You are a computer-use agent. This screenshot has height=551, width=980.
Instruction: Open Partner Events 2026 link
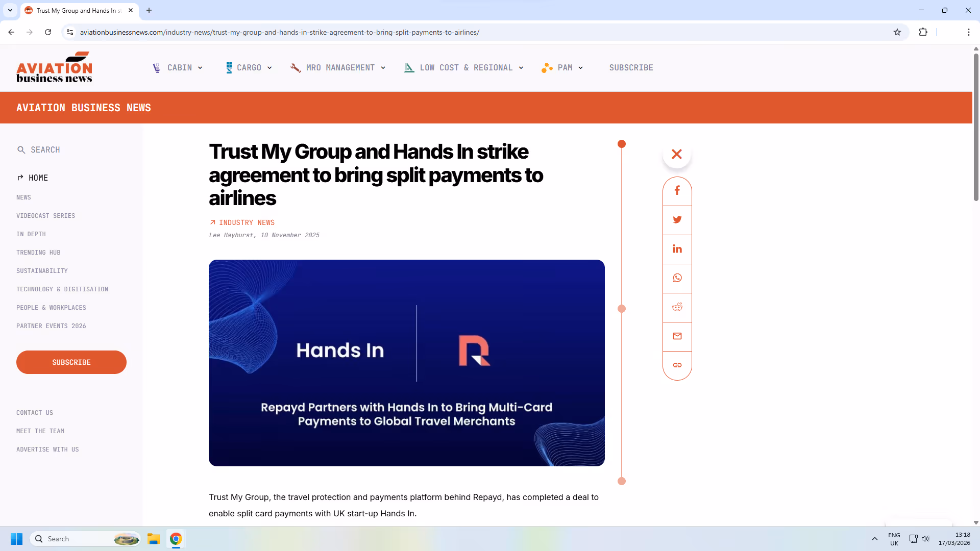click(x=51, y=326)
